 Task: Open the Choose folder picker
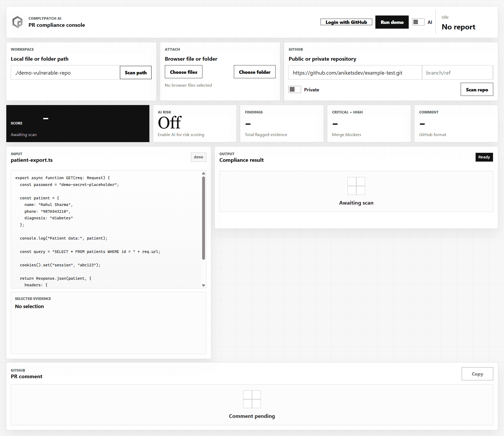(x=255, y=72)
